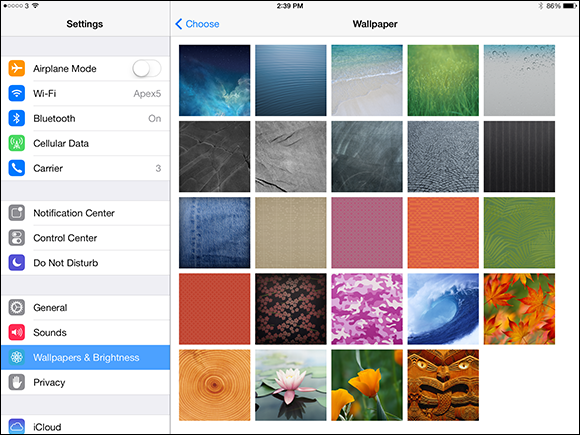Open the Carrier phone icon
This screenshot has width=580, height=435.
(x=17, y=168)
